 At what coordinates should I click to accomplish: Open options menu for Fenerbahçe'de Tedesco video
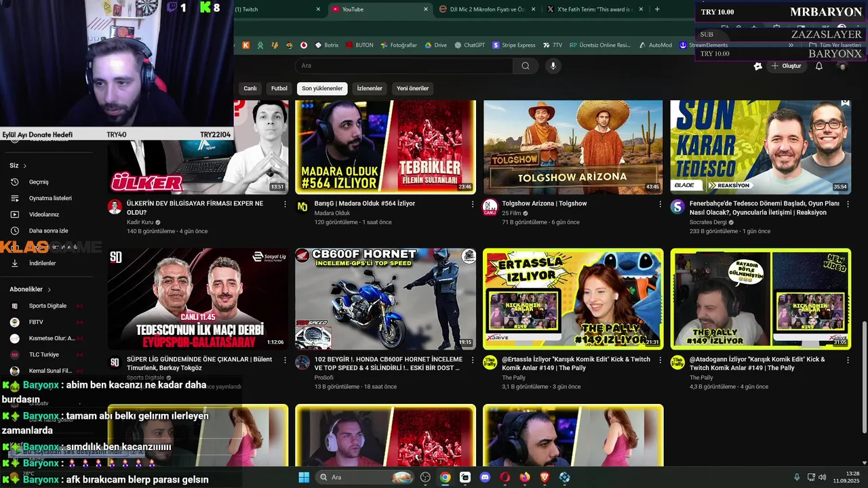point(848,204)
